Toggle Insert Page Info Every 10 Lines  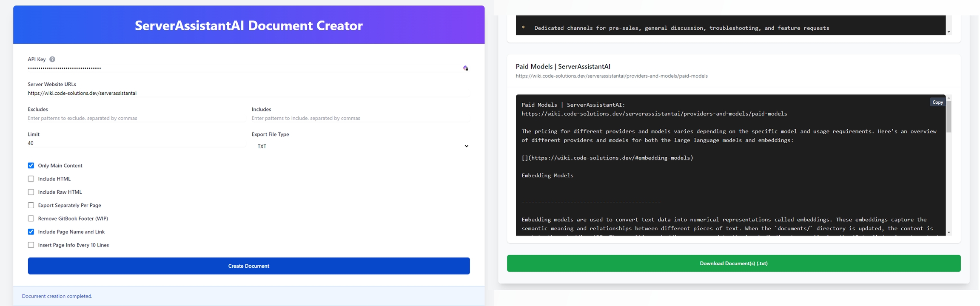(x=31, y=245)
